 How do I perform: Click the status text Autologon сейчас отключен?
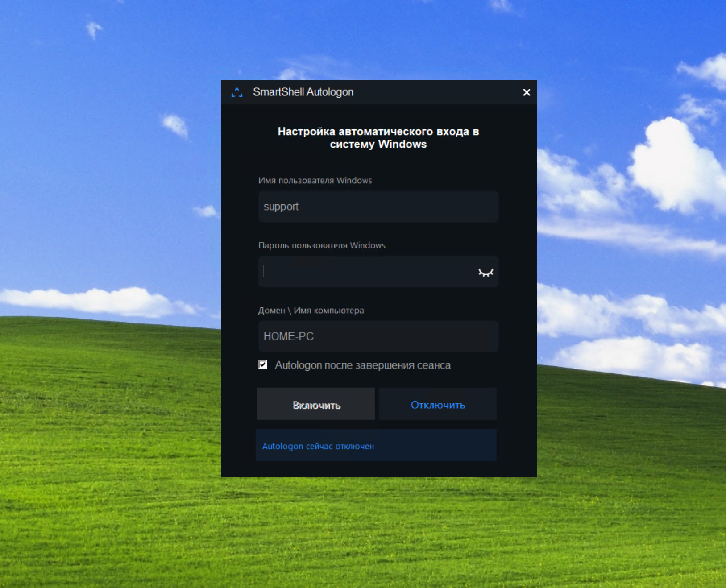[318, 446]
